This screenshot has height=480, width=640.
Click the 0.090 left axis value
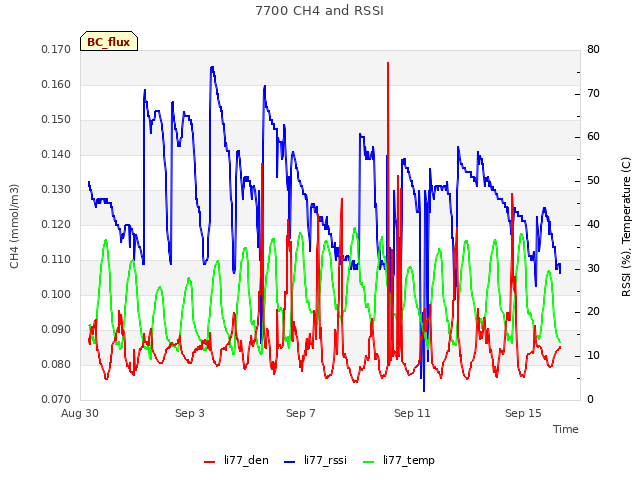[x=56, y=329]
